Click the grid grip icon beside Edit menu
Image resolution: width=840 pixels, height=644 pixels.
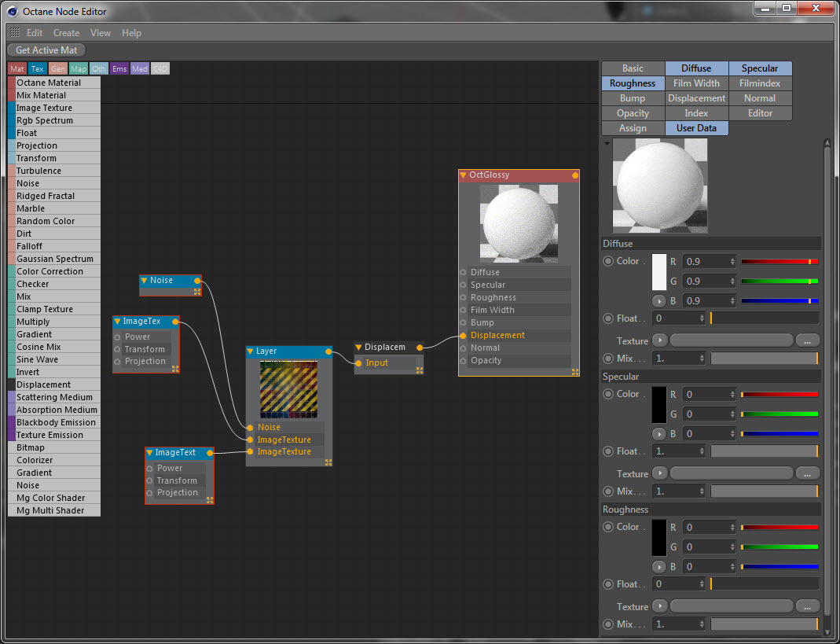coord(15,33)
